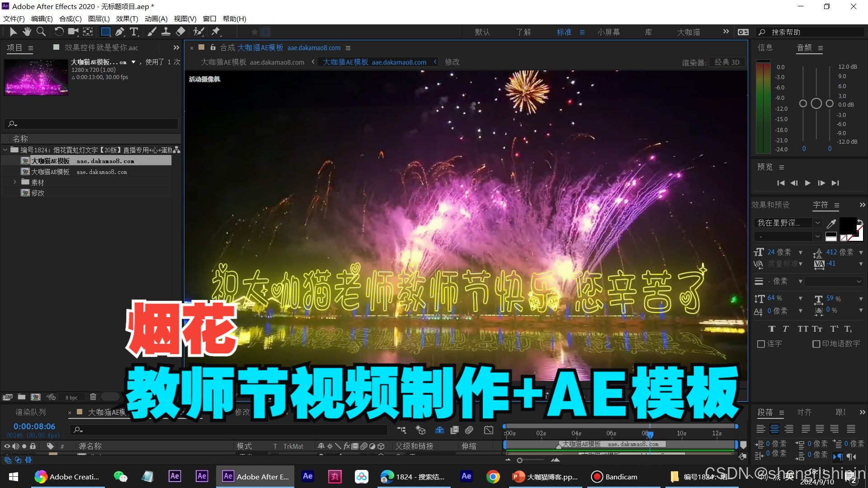Toggle motion blur switch in timeline
868x488 pixels.
click(x=469, y=430)
